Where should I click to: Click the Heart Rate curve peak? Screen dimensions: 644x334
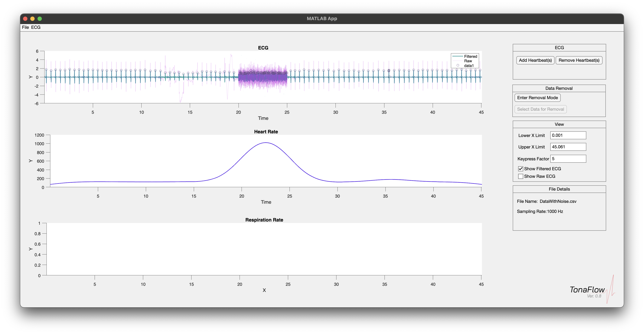[x=266, y=143]
